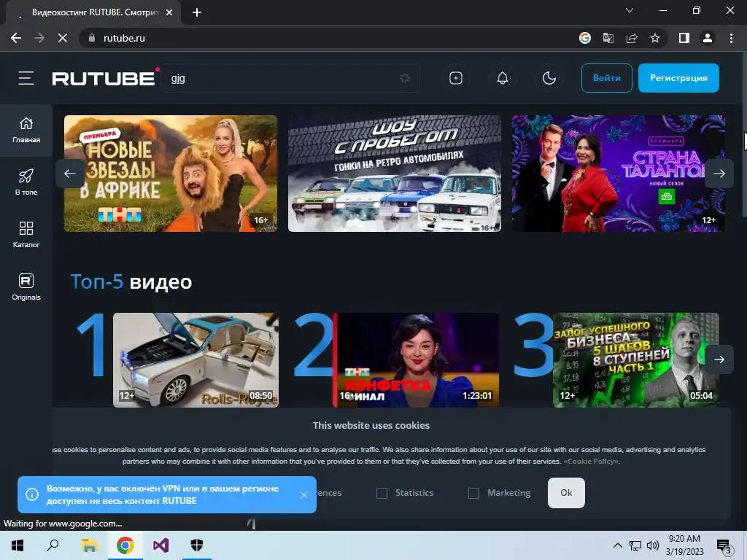This screenshot has width=747, height=560.
Task: Click the info icon in VPN notice
Action: pyautogui.click(x=32, y=495)
